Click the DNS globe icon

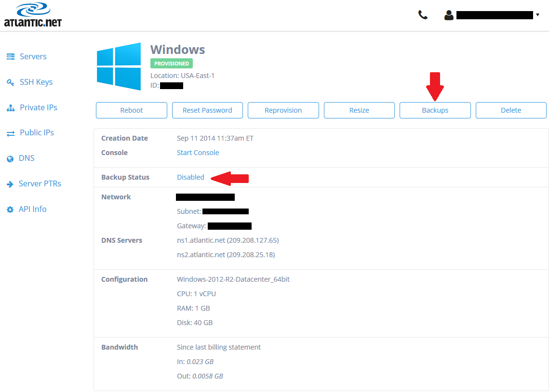point(10,159)
